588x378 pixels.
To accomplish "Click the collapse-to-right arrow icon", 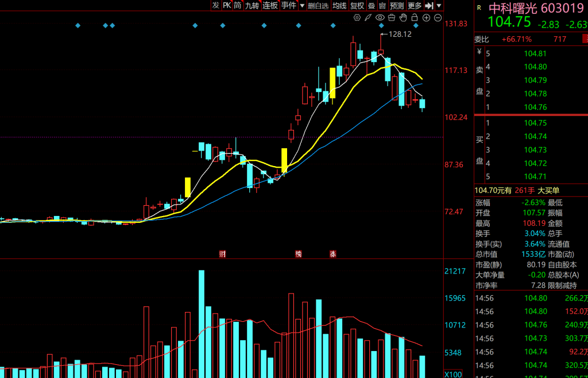I will [429, 5].
